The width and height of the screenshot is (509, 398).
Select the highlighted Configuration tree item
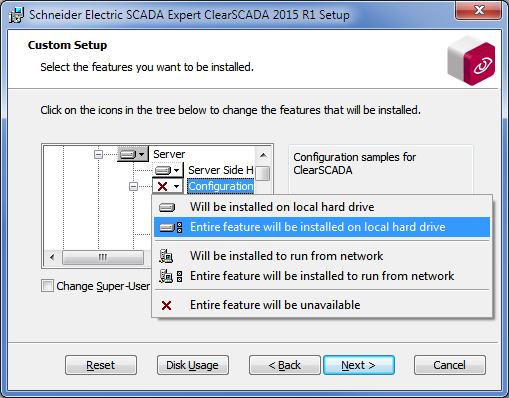point(221,186)
